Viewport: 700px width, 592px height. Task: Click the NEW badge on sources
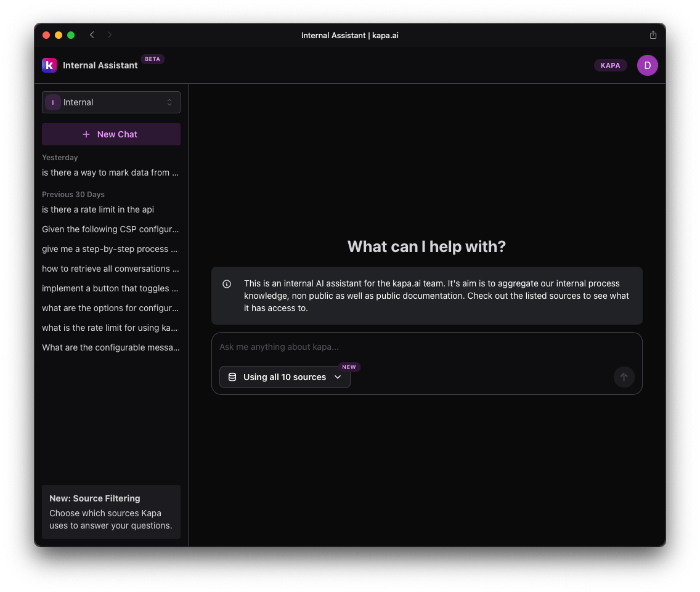[349, 367]
